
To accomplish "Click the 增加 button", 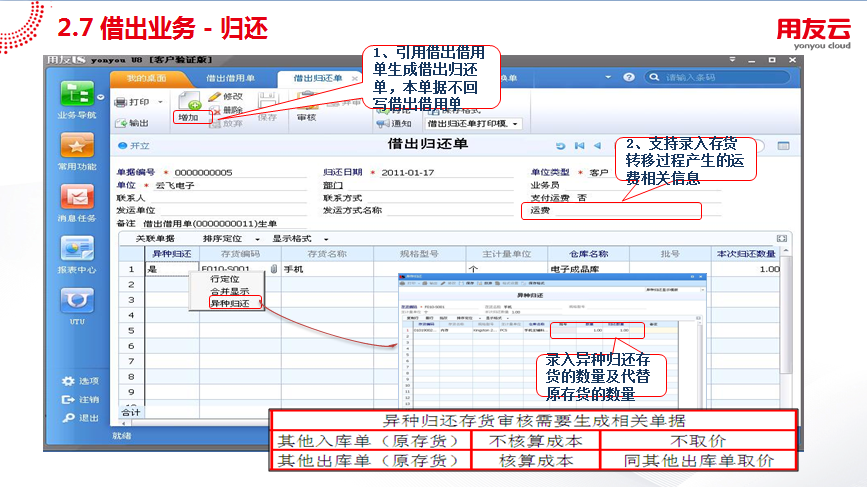I will [189, 118].
